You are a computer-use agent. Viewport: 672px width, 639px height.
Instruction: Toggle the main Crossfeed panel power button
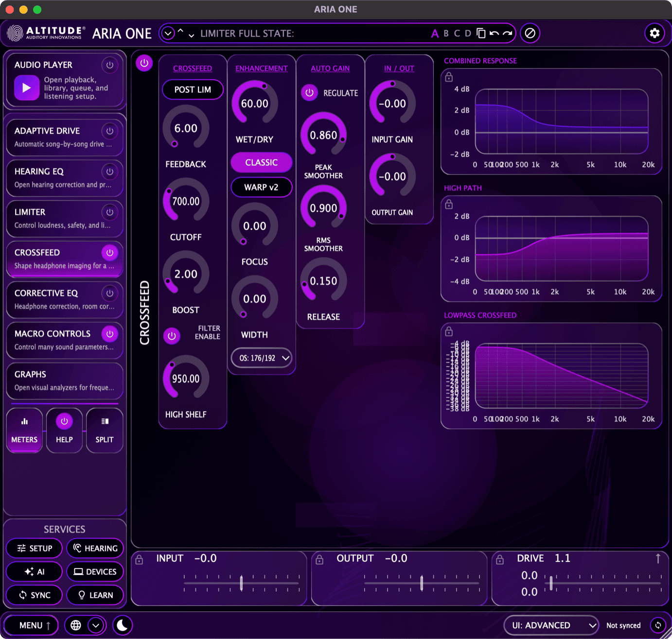coord(144,63)
